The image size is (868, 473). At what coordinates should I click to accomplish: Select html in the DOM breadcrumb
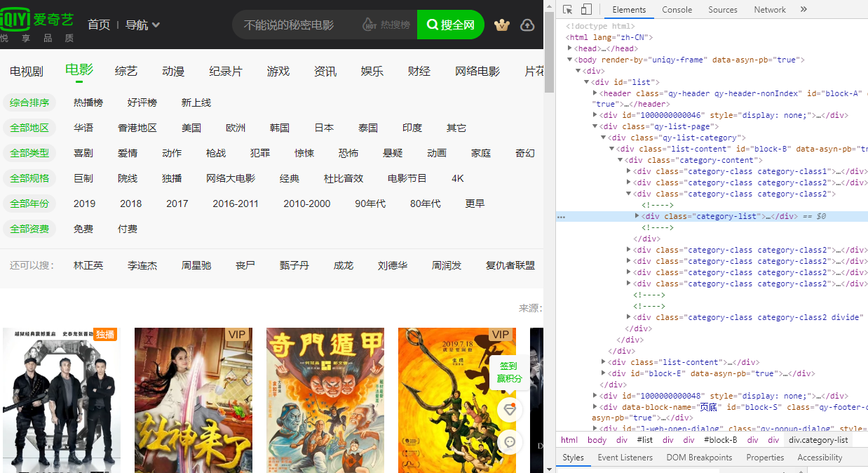569,440
